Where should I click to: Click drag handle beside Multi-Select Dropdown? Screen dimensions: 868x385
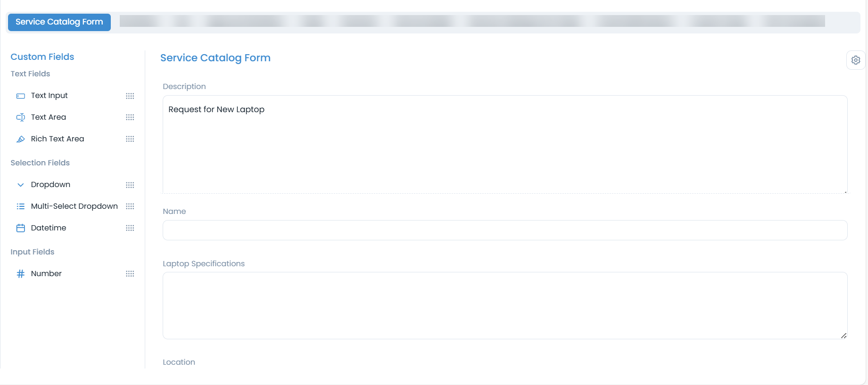[130, 206]
